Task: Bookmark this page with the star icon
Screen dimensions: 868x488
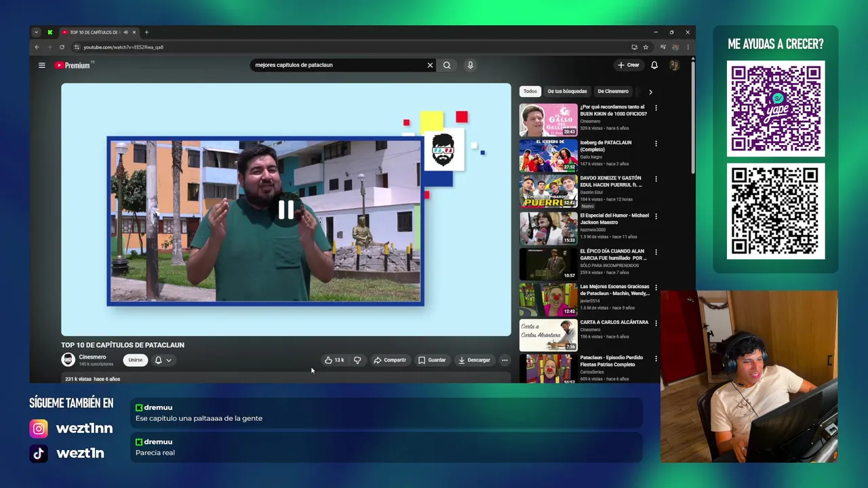Action: (646, 47)
